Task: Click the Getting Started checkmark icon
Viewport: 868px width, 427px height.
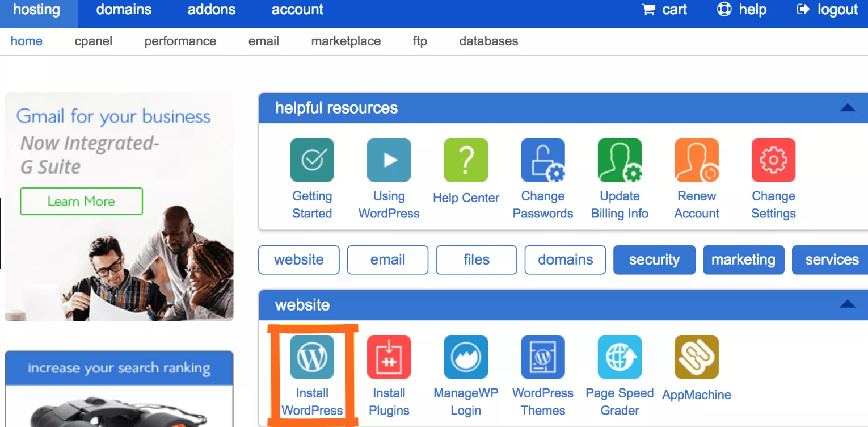Action: coord(312,160)
